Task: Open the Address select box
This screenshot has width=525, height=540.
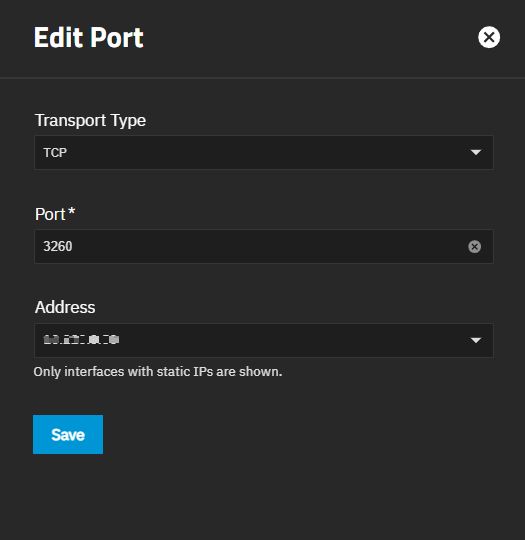Action: coord(264,340)
